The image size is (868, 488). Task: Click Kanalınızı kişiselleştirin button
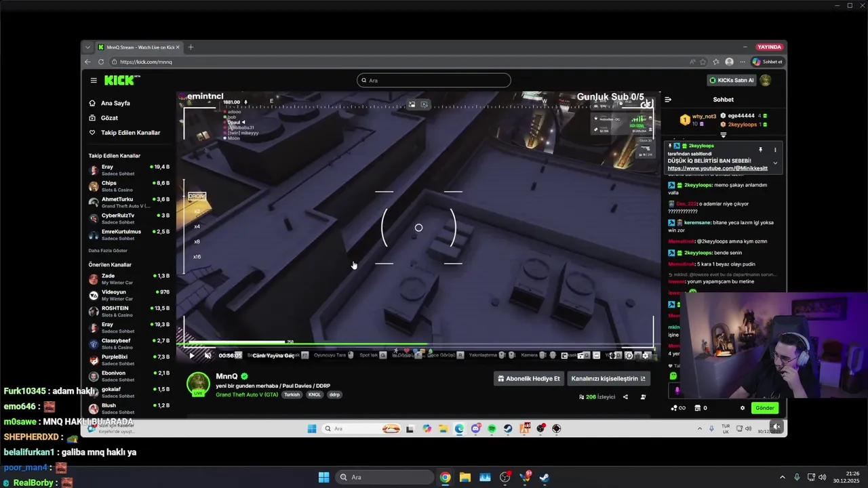click(608, 379)
